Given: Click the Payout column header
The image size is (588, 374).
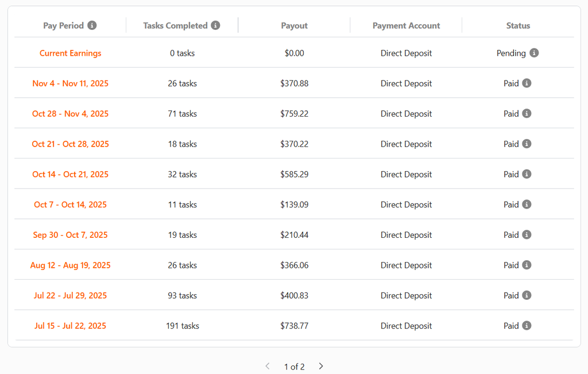Looking at the screenshot, I should pyautogui.click(x=295, y=25).
